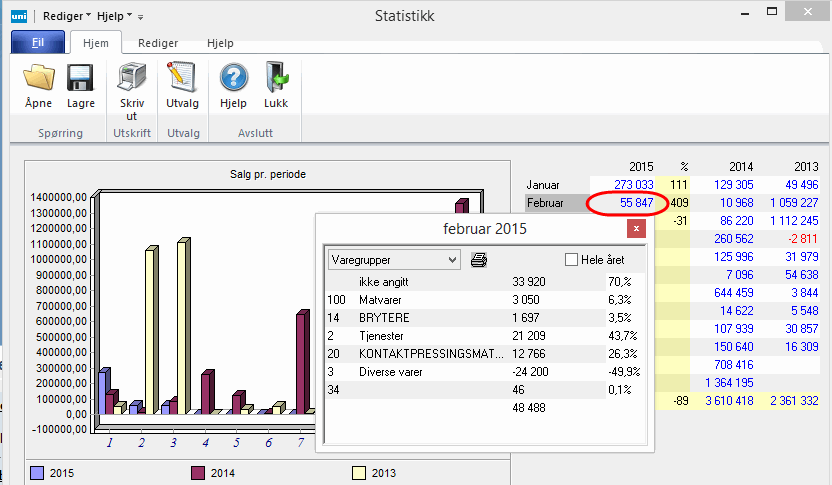This screenshot has height=485, width=832.
Task: Open the Hjelp dropdown in title bar
Action: tap(115, 16)
